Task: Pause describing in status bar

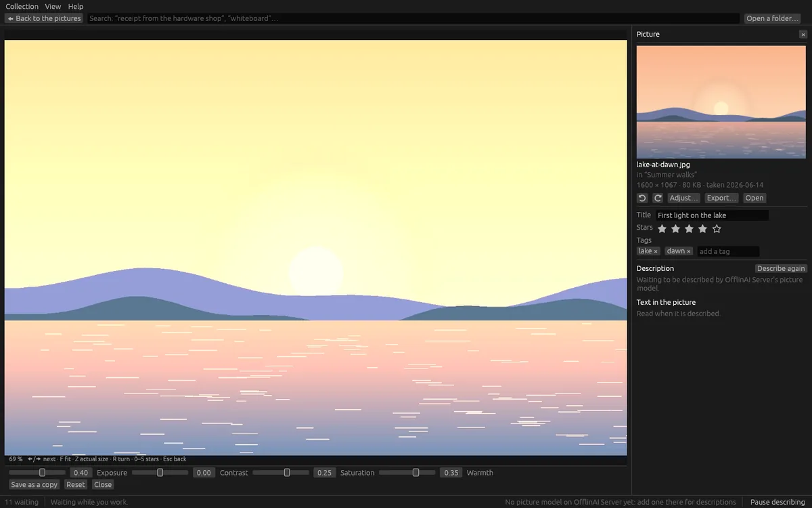Action: click(777, 502)
